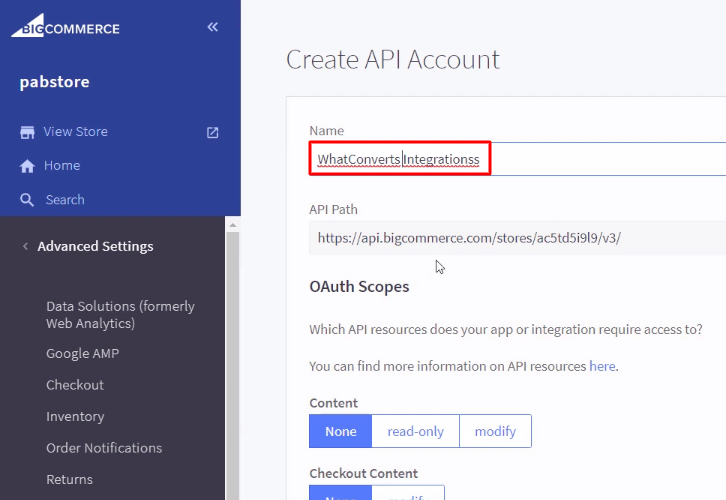
Task: Open Data Solutions (formerly Web Analytics)
Action: (120, 315)
